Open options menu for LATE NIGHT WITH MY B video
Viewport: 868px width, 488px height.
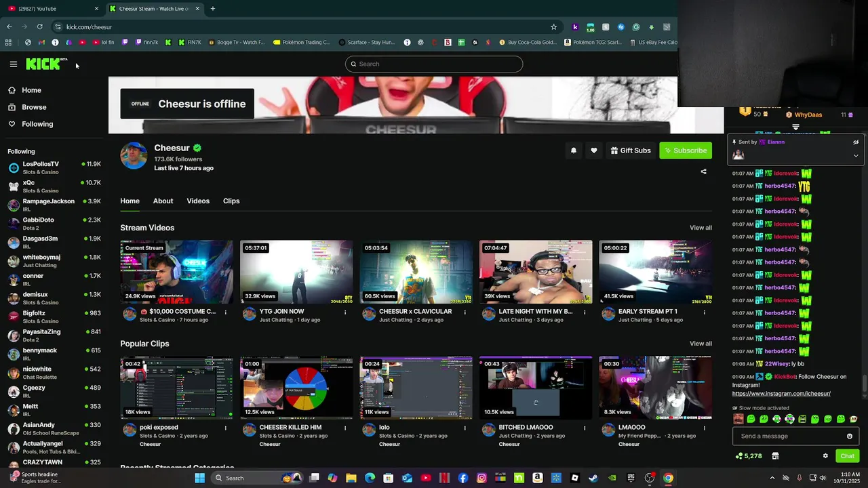coord(585,312)
